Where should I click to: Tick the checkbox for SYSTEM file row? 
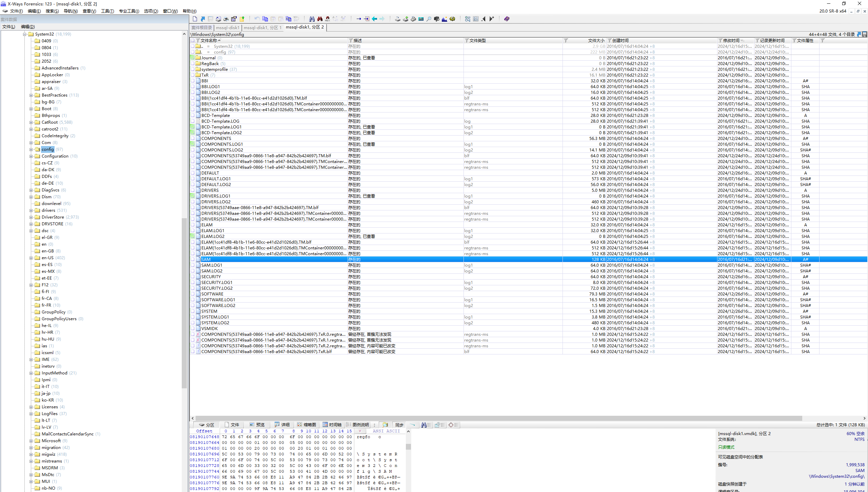[x=193, y=311]
